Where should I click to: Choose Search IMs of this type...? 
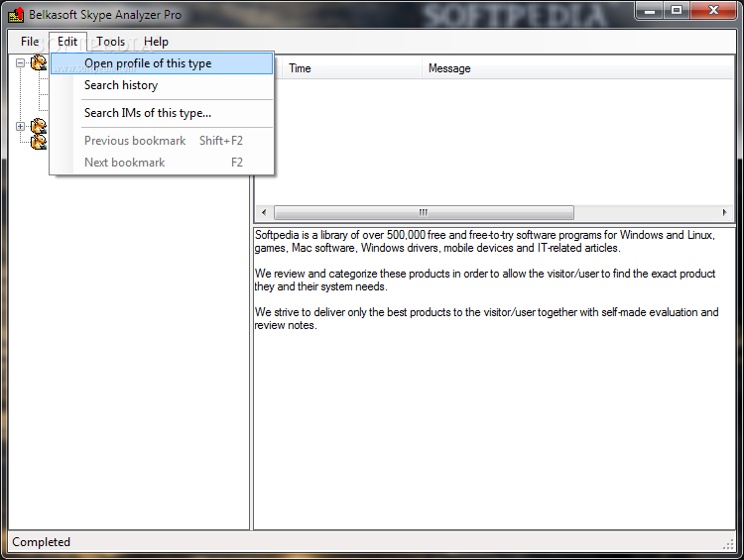(162, 113)
